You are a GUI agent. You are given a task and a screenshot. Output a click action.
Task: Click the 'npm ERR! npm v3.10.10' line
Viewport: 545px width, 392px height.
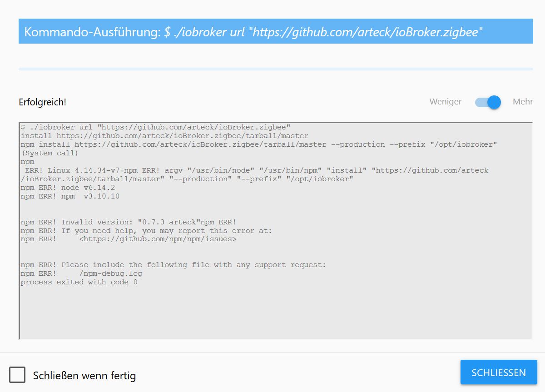click(70, 196)
